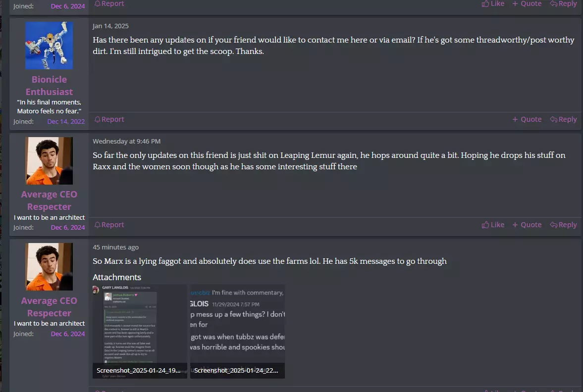
Task: Open Bionicle Enthusiast's robot avatar
Action: 49,46
